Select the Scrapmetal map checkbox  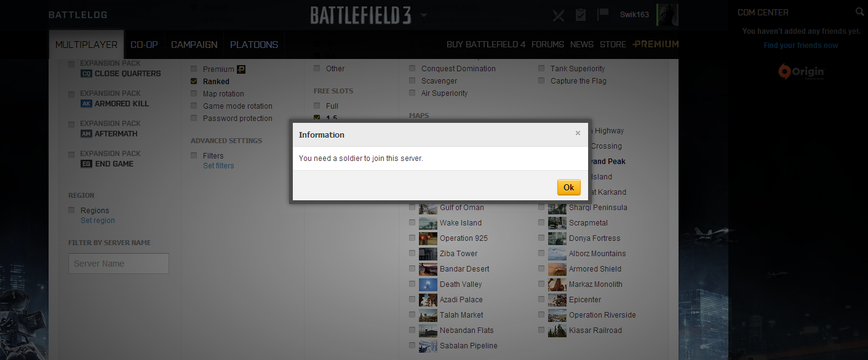(x=541, y=223)
